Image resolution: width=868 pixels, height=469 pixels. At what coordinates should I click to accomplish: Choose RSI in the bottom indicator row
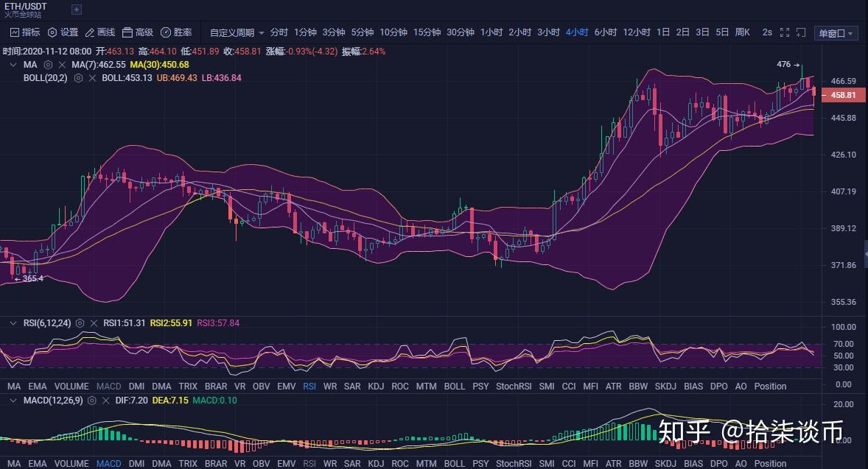tap(309, 463)
